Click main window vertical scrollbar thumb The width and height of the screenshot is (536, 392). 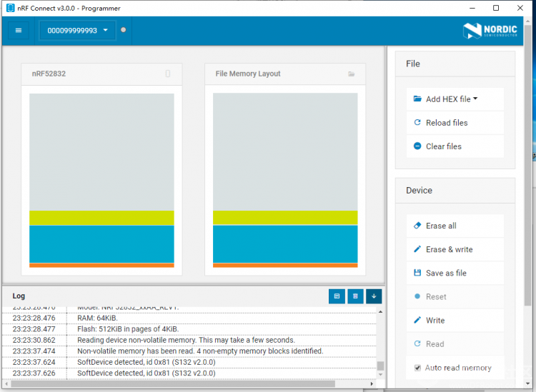tap(528, 166)
